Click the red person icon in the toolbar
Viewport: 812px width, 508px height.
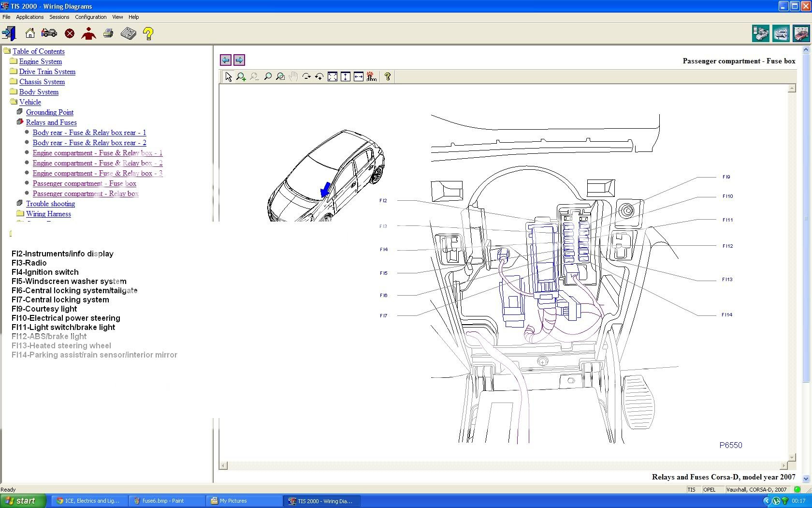[89, 33]
